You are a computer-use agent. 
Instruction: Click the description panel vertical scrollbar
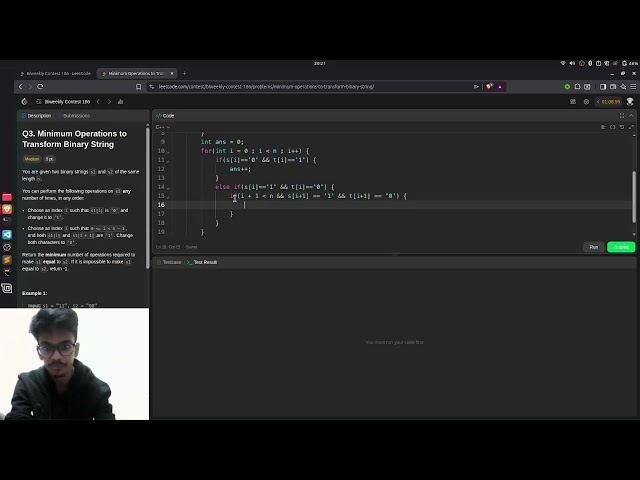147,198
